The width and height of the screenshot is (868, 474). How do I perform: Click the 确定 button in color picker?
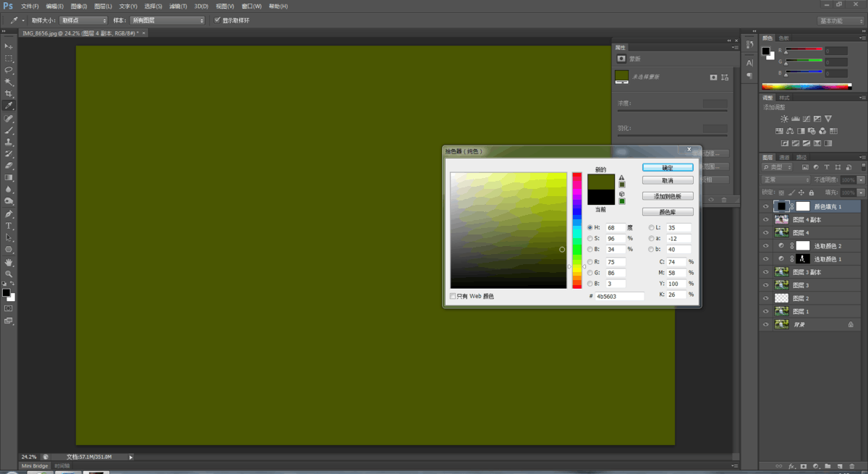668,167
